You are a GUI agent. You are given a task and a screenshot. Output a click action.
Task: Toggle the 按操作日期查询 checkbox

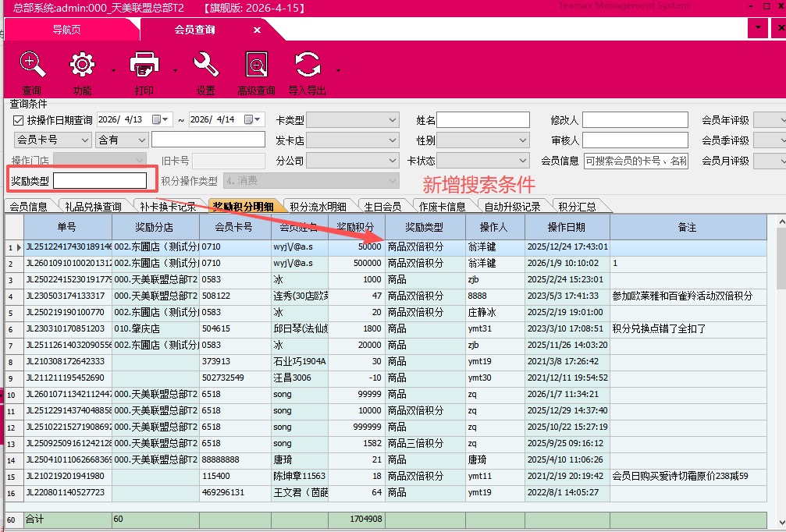click(19, 120)
